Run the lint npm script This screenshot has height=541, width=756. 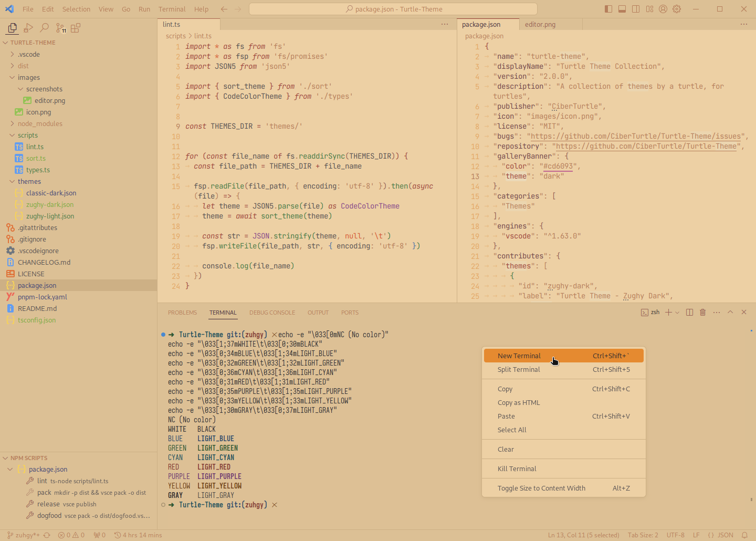[79, 481]
